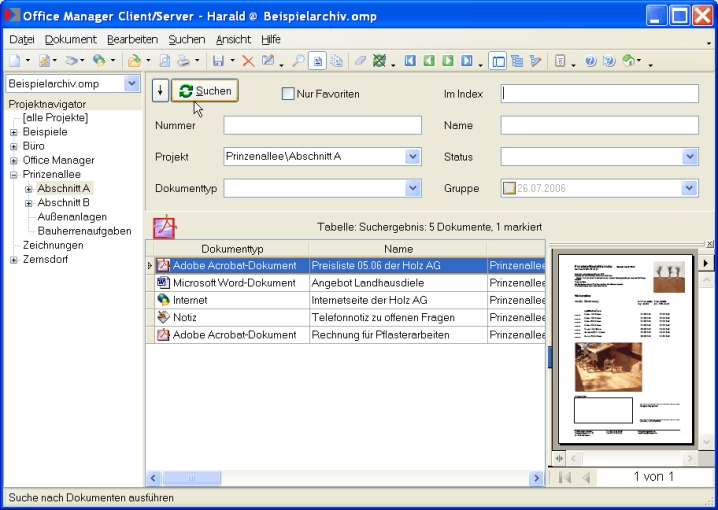The width and height of the screenshot is (718, 510).
Task: Enable the Nur Favoriten checkbox
Action: [x=288, y=94]
